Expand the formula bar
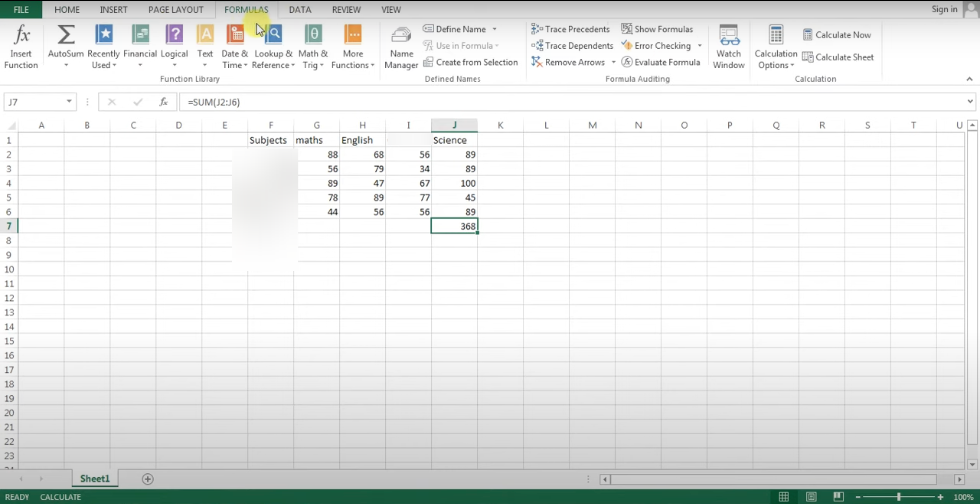This screenshot has height=504, width=980. point(970,101)
